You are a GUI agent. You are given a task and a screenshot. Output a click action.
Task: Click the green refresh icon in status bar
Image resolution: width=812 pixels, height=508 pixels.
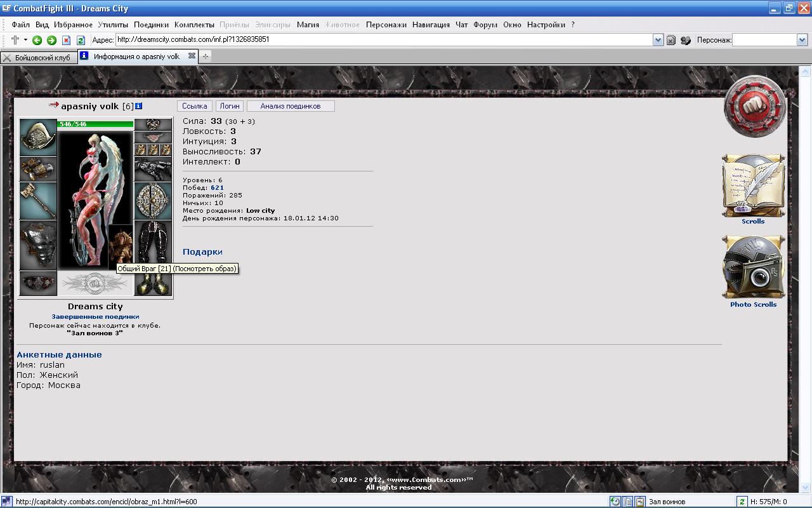[x=742, y=502]
